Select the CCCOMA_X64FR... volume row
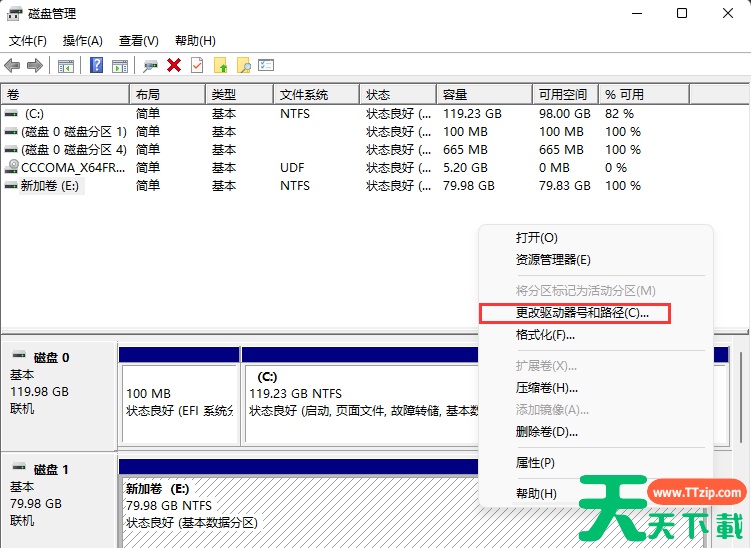751x548 pixels. coord(345,168)
